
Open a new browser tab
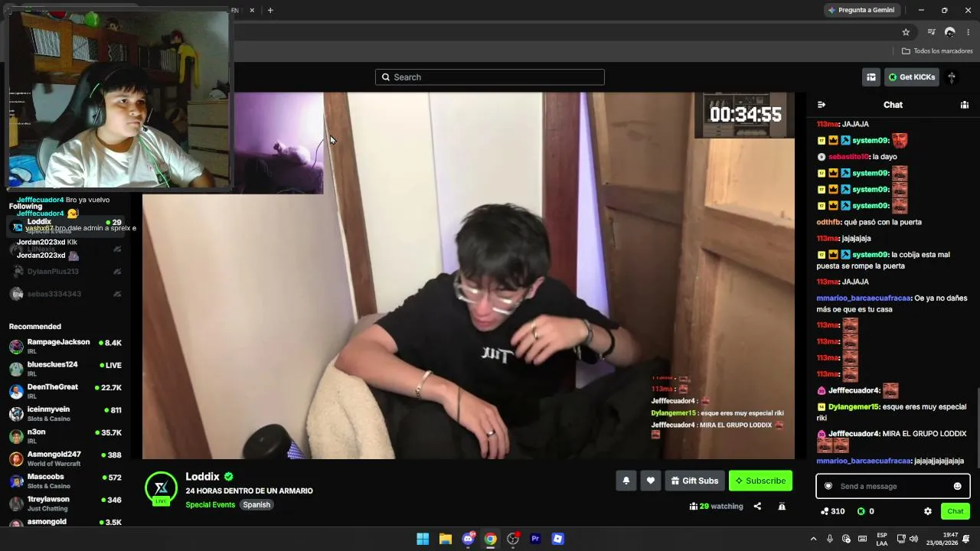click(270, 10)
